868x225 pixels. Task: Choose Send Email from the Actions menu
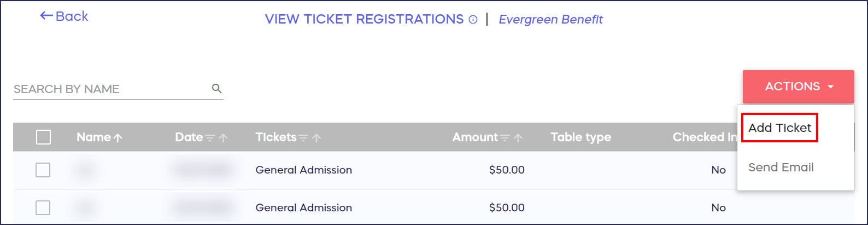(781, 168)
